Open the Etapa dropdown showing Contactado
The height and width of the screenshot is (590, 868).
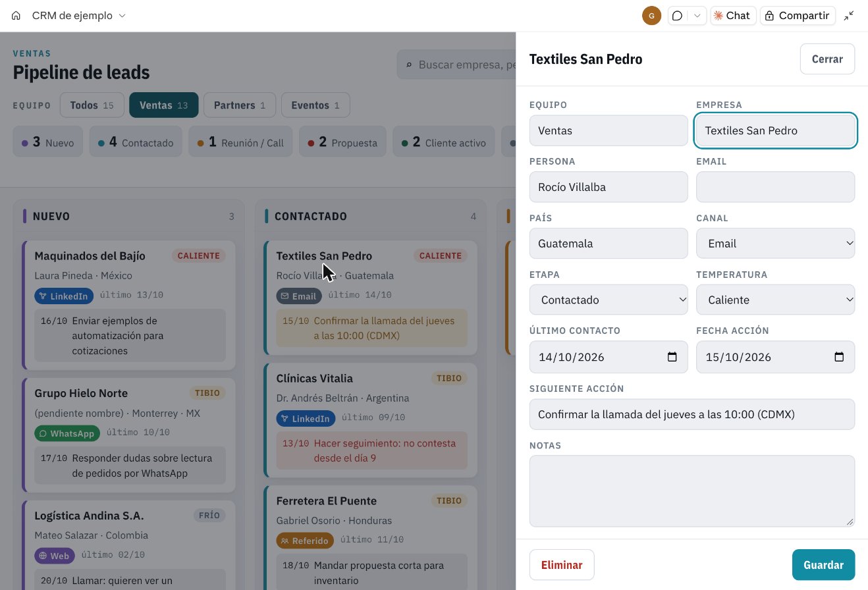coord(609,300)
